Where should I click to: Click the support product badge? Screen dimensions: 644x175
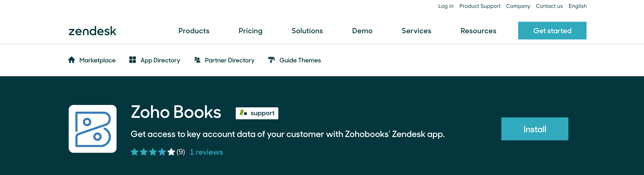[x=257, y=113]
